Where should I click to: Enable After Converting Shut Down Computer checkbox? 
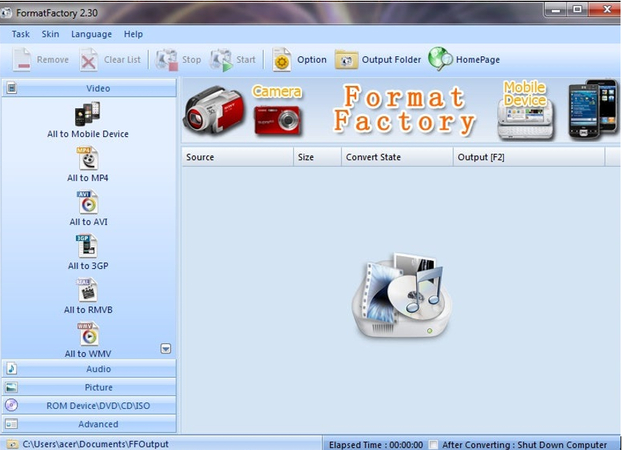[434, 444]
